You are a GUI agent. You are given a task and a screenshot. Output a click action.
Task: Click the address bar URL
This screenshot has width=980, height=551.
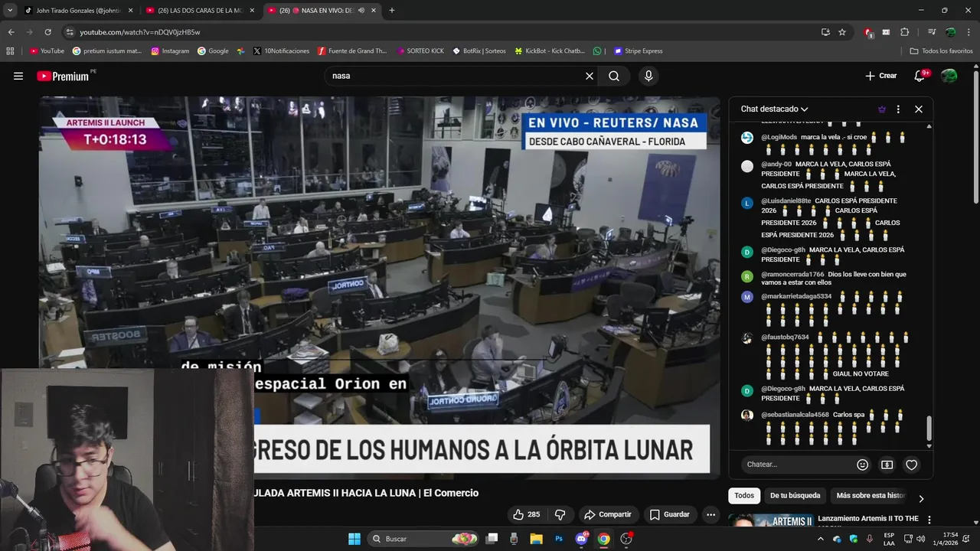coord(140,32)
